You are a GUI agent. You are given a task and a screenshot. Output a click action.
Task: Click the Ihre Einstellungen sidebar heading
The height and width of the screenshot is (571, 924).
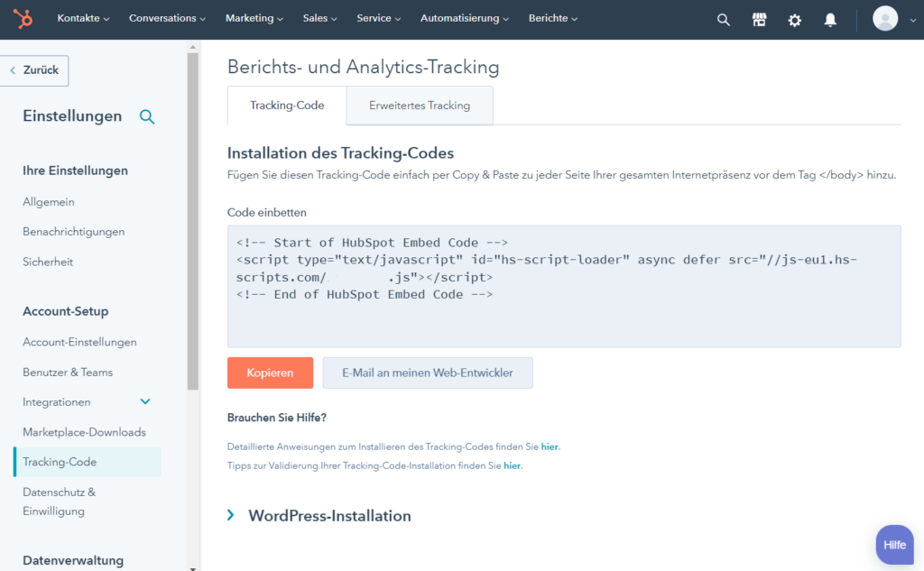coord(76,170)
